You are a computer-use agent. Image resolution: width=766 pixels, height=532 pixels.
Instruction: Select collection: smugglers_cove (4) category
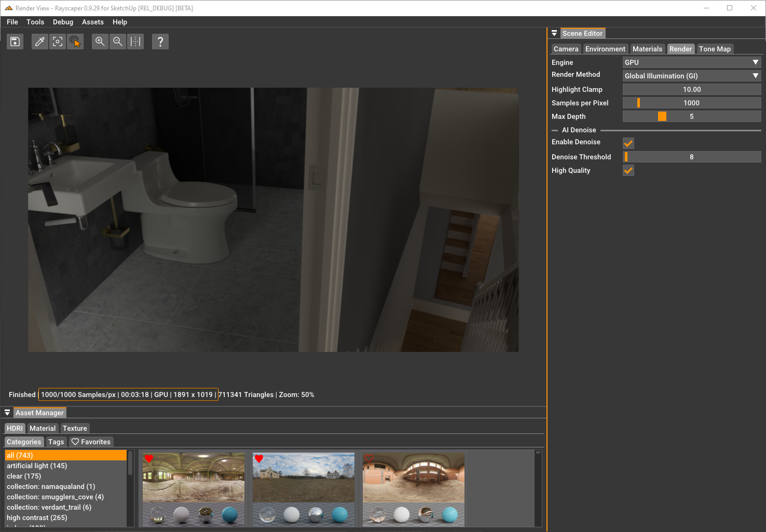tap(65, 497)
